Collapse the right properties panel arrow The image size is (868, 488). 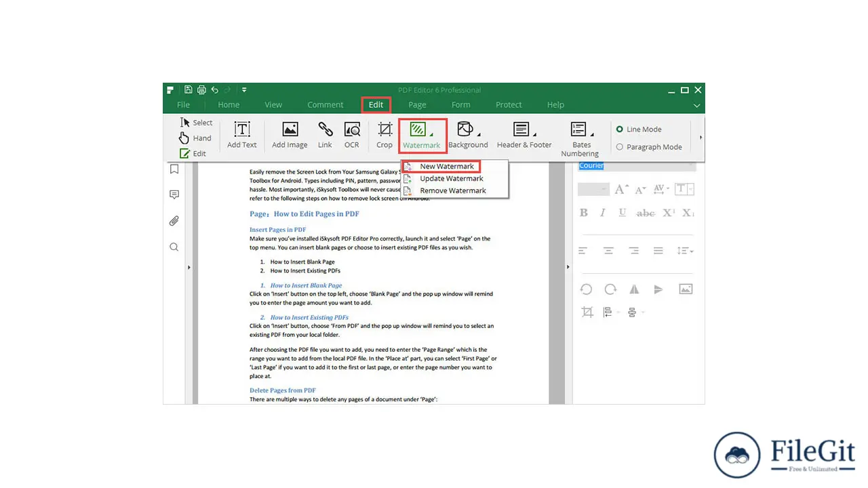[x=568, y=267]
